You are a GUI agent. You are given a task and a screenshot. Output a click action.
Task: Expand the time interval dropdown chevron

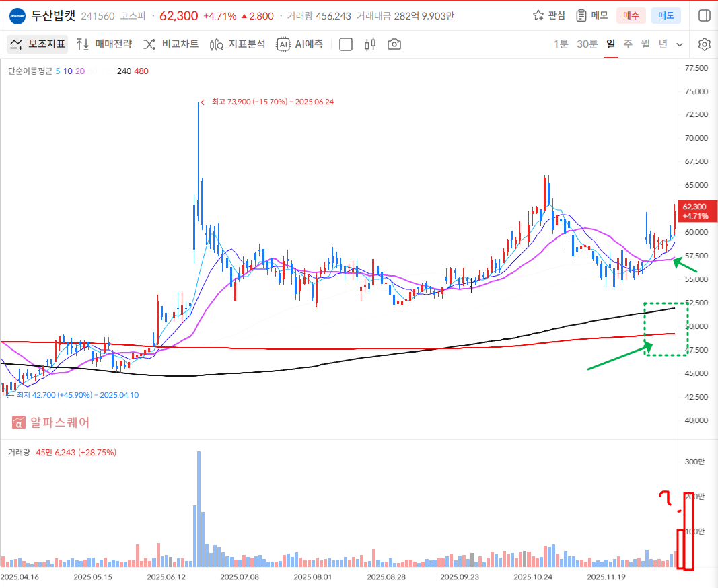[x=680, y=44]
